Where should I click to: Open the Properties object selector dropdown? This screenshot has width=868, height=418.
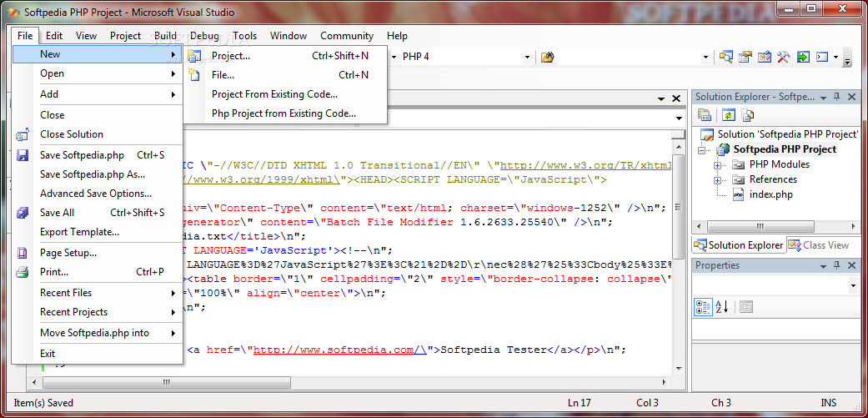pos(852,287)
